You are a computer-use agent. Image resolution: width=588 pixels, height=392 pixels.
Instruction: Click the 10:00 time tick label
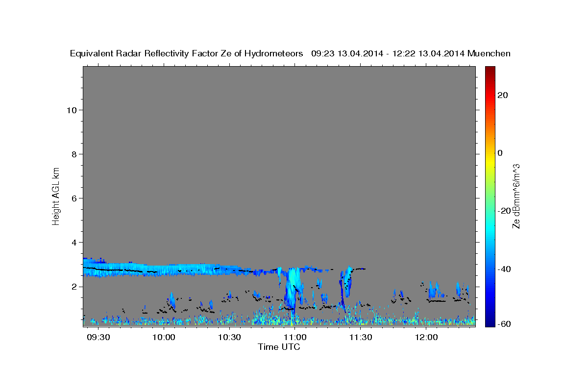tap(164, 338)
